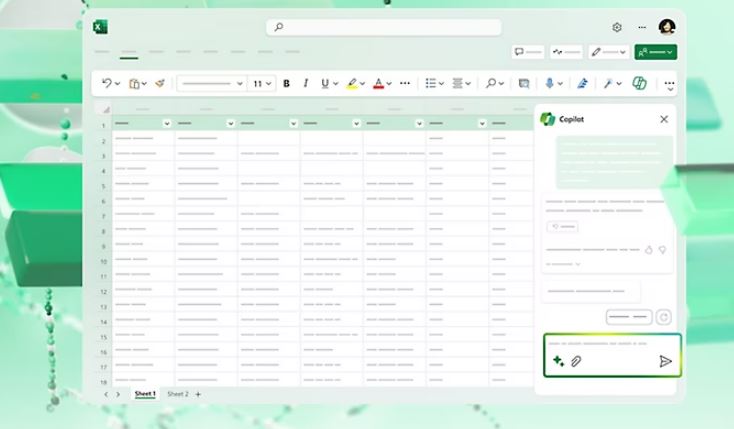The image size is (734, 429).
Task: Select the Format Painter brush icon
Action: [x=159, y=84]
